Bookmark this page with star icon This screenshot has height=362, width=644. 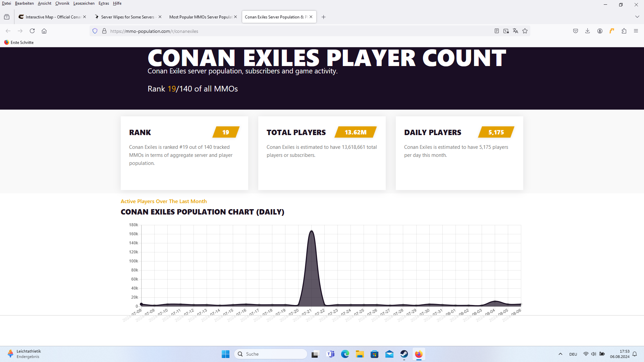click(x=525, y=31)
